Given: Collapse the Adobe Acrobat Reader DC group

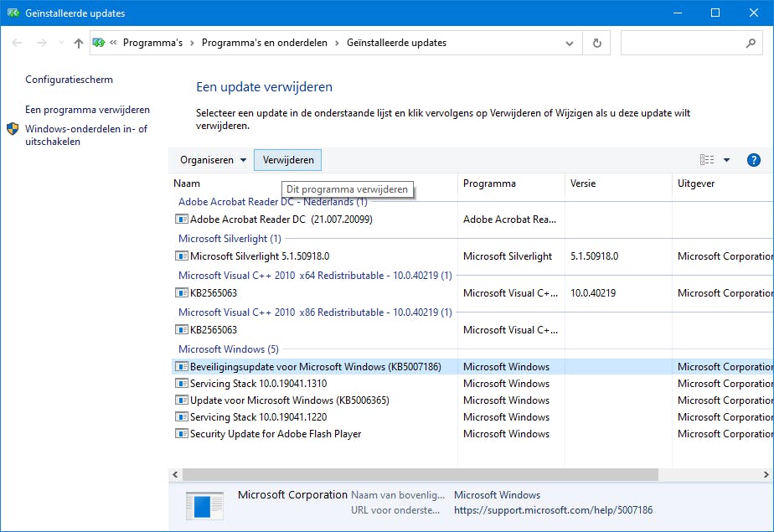Looking at the screenshot, I should [x=272, y=202].
